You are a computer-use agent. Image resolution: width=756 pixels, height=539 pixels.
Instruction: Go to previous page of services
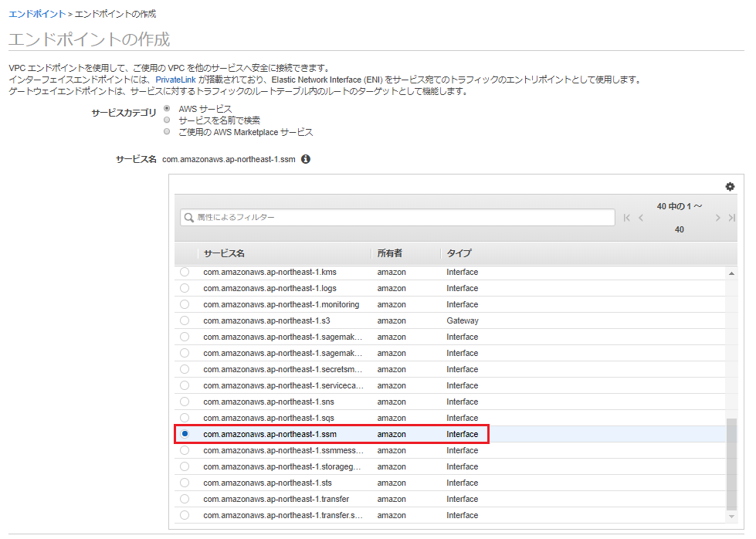pos(641,218)
